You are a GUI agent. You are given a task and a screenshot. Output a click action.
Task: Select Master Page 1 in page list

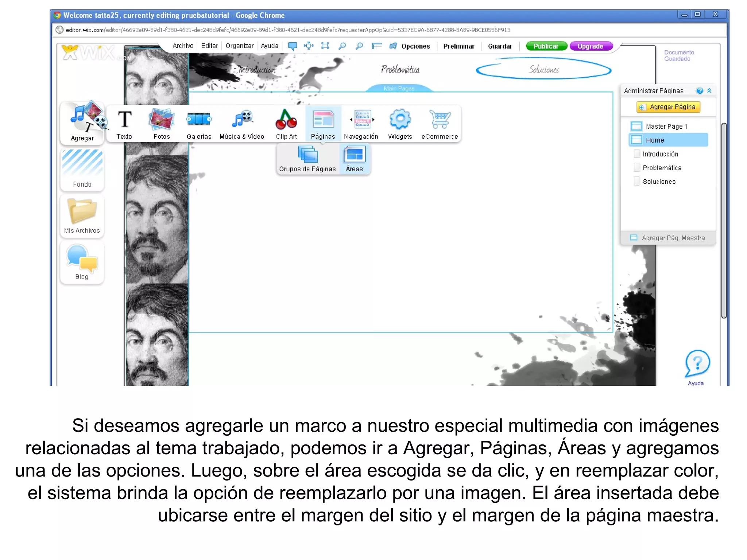coord(668,127)
